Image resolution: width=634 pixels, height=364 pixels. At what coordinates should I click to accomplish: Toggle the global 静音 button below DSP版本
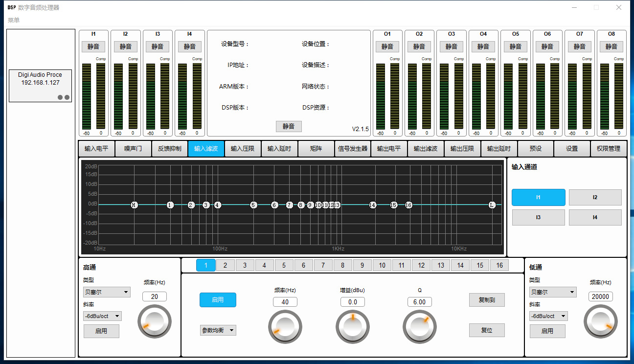tap(289, 126)
